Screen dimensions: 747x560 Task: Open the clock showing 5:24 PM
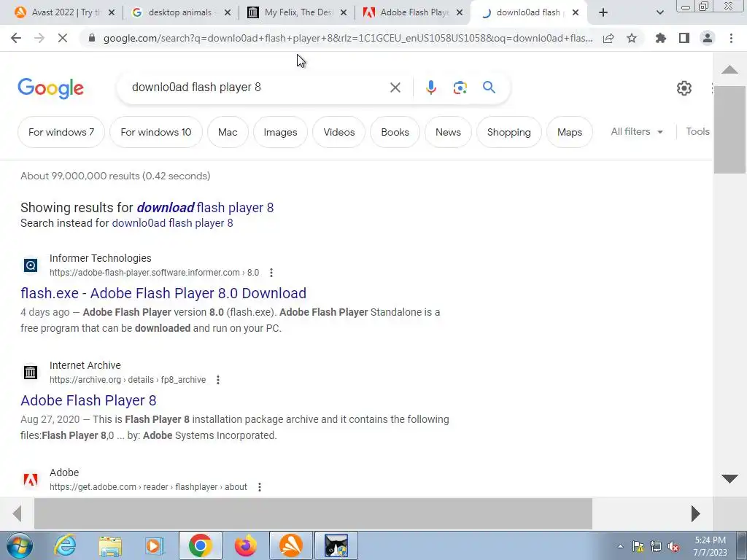click(x=710, y=546)
